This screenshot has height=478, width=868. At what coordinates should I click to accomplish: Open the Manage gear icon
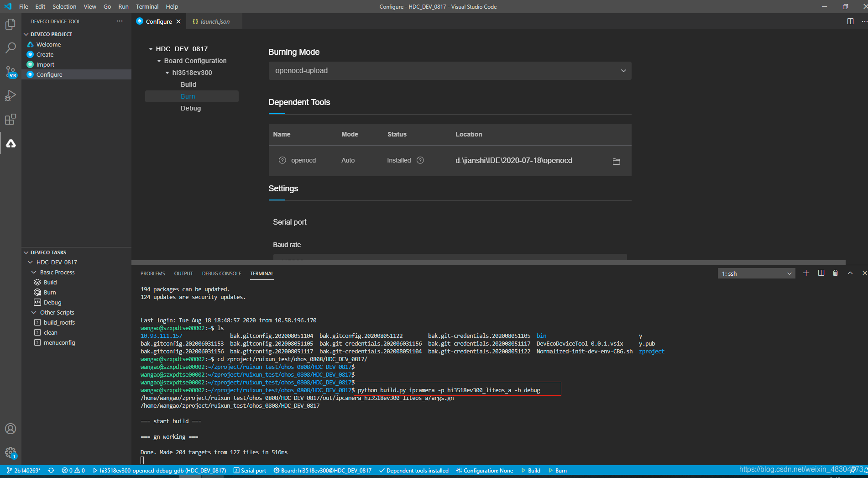10,452
